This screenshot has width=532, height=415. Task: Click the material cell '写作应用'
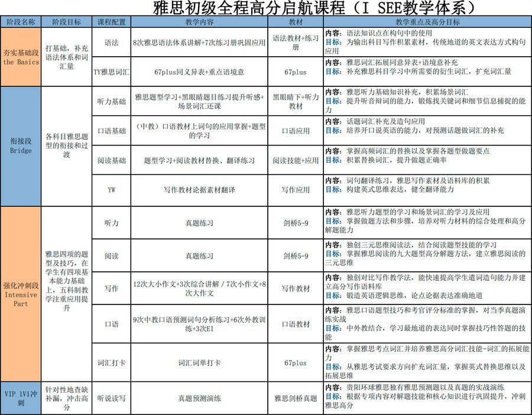[x=296, y=190]
